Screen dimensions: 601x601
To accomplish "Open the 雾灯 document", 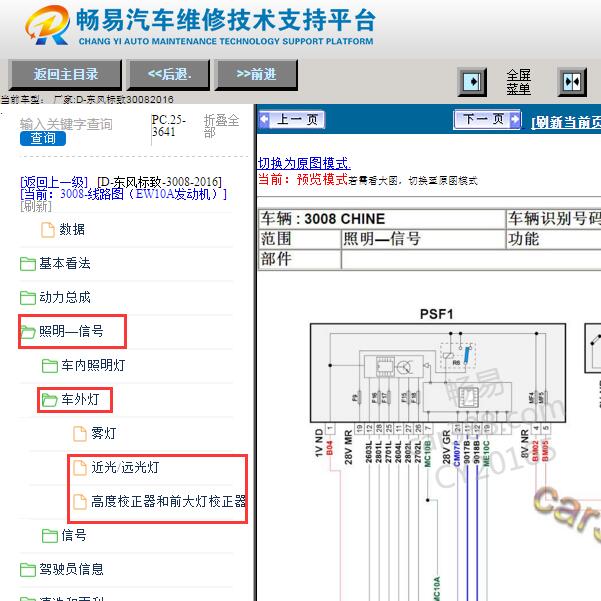I will (103, 434).
